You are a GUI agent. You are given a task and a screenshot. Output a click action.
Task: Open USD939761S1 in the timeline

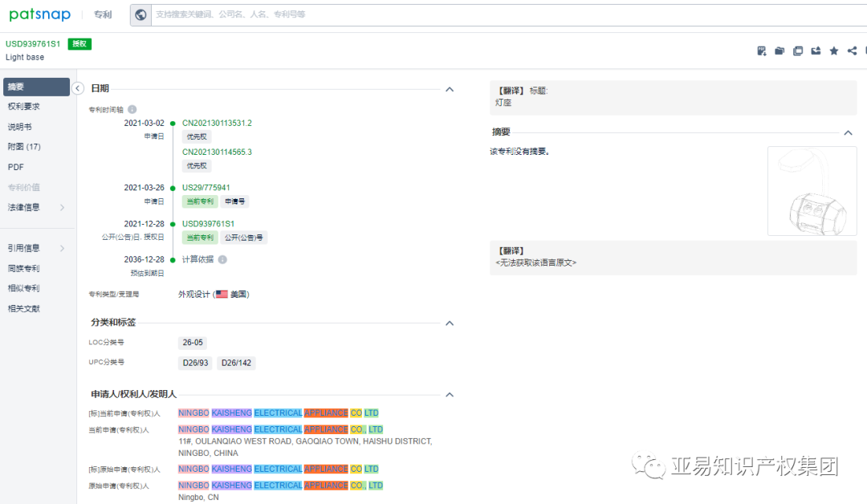(x=208, y=224)
